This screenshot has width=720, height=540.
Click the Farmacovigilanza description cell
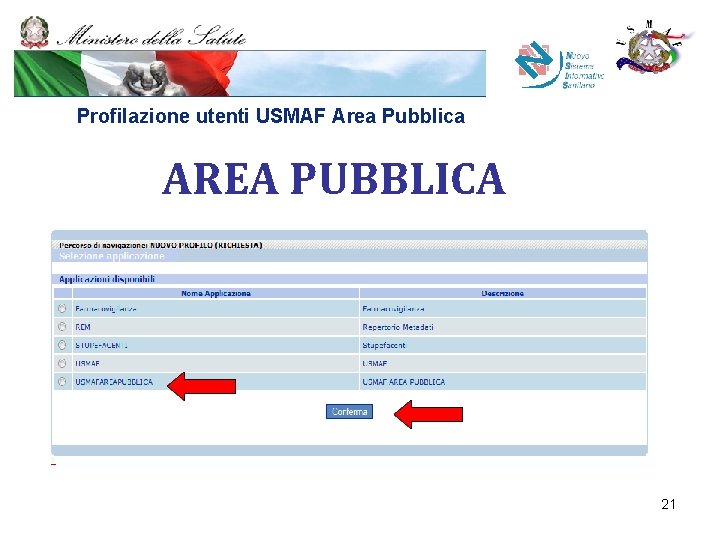tap(503, 309)
